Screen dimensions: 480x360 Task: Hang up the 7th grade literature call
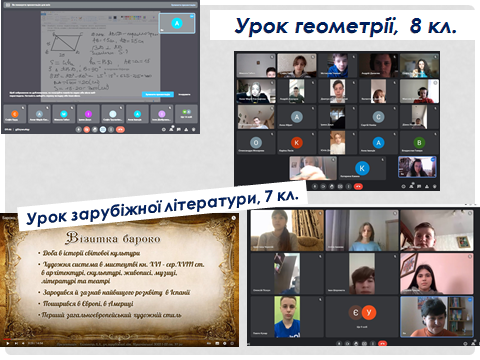pyautogui.click(x=382, y=343)
